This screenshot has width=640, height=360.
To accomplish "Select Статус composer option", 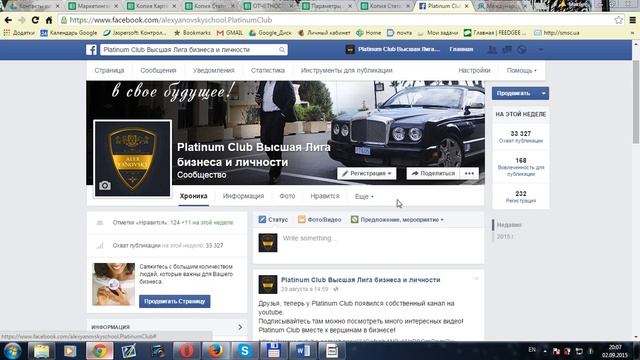I will 273,220.
